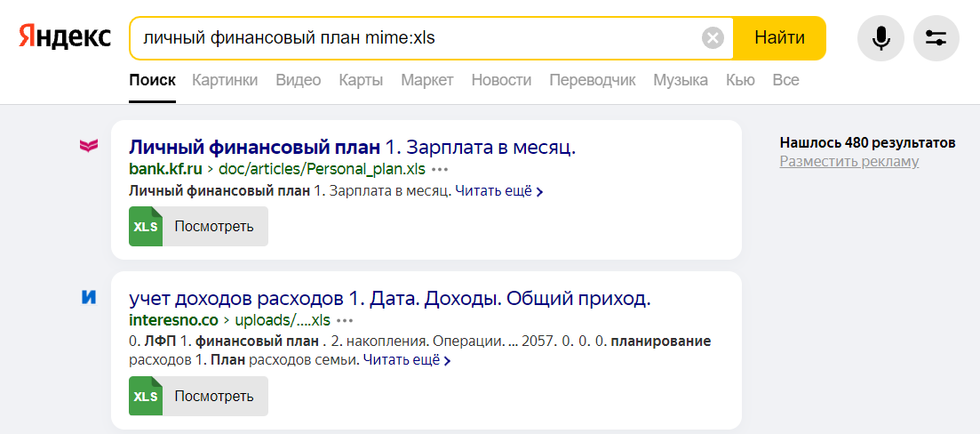This screenshot has width=980, height=434.
Task: Open search settings via the sliders icon
Action: pyautogui.click(x=936, y=38)
